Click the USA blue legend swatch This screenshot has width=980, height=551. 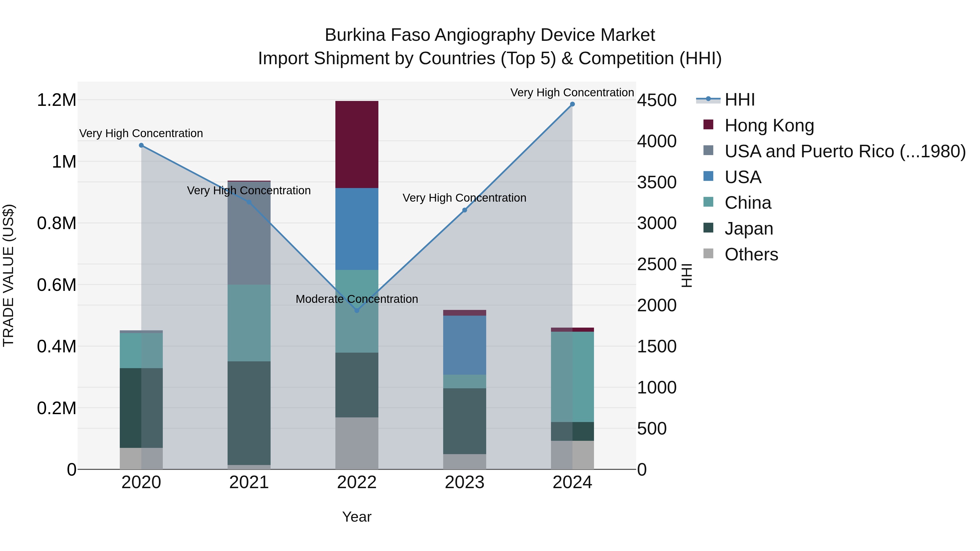[708, 176]
